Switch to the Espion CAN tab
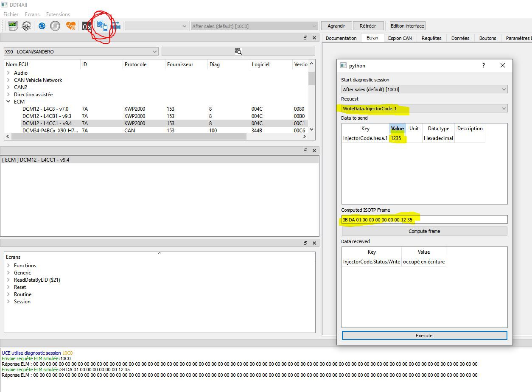This screenshot has height=392, width=532. tap(400, 38)
